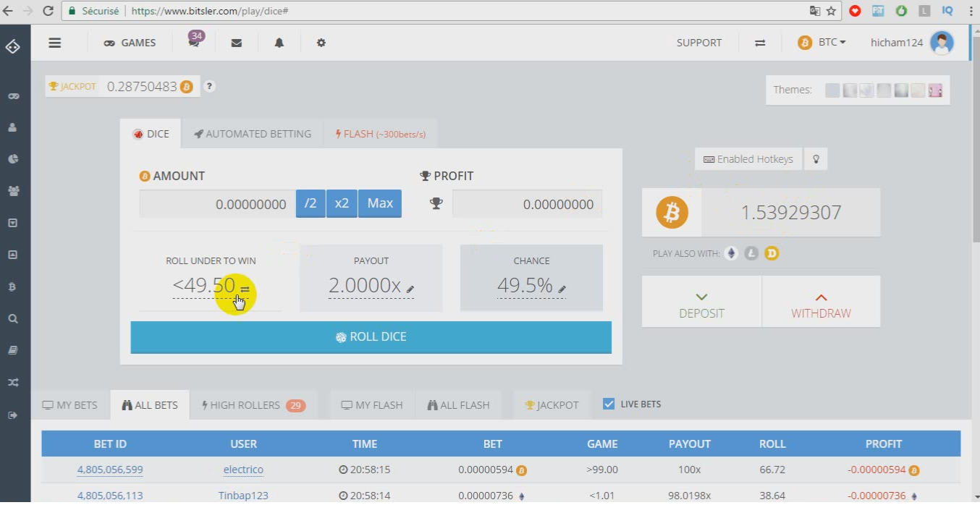Select the first gray theme swatch
The width and height of the screenshot is (980, 505).
pyautogui.click(x=832, y=90)
